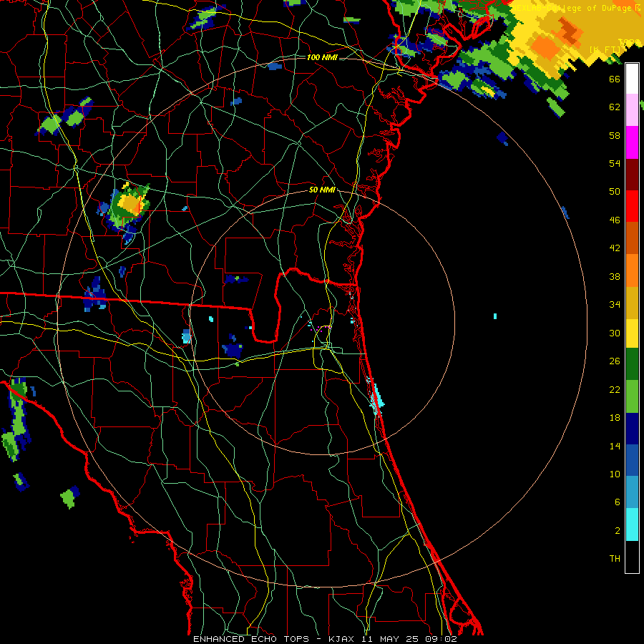Select the dark orange legend swatch
The height and width of the screenshot is (644, 644).
[x=632, y=238]
